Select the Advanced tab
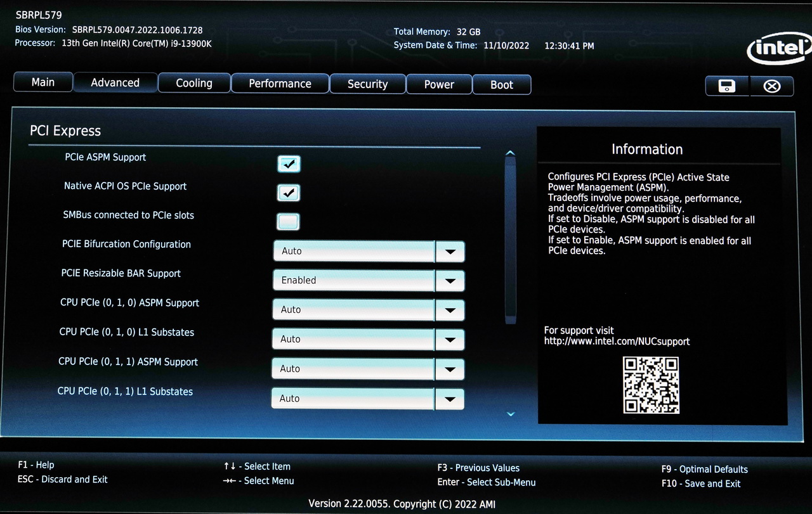 pos(115,83)
